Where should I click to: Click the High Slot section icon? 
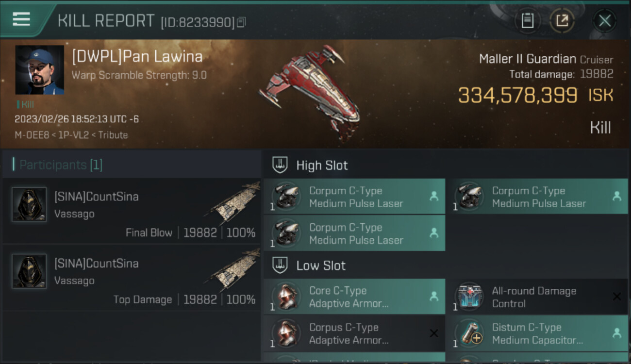point(280,165)
